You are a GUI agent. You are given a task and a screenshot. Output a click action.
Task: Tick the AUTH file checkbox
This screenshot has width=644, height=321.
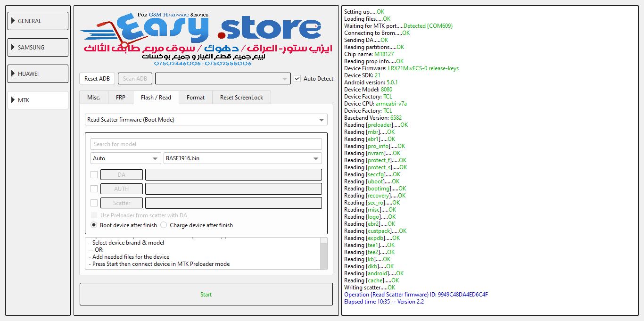tap(94, 189)
